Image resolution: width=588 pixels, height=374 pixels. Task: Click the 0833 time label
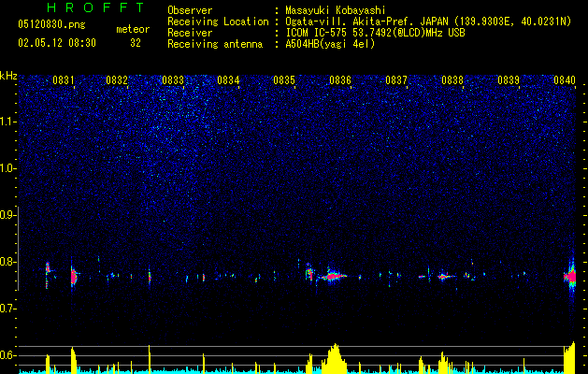[x=173, y=80]
